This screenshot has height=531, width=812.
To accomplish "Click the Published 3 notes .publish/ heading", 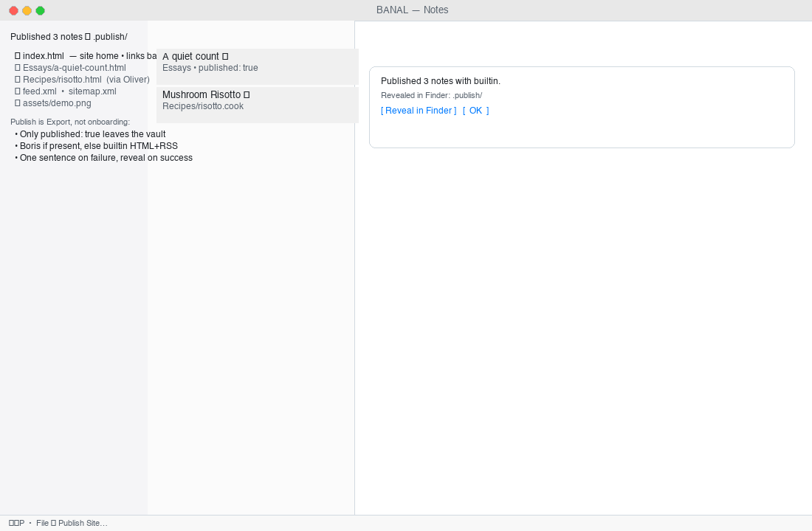I will click(69, 37).
